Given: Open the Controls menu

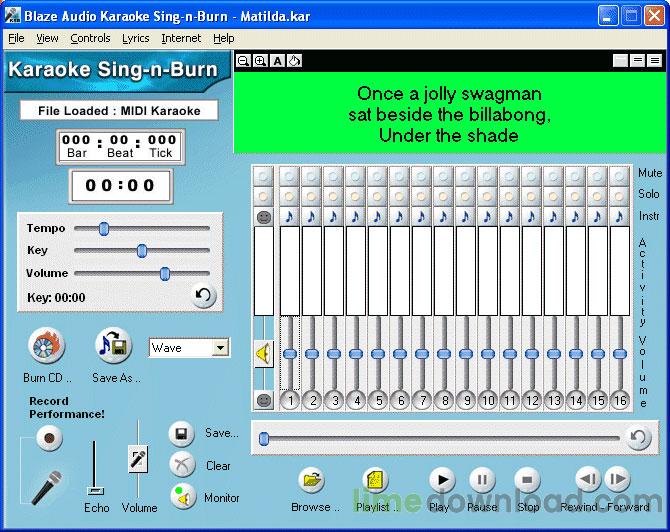Looking at the screenshot, I should pos(90,38).
